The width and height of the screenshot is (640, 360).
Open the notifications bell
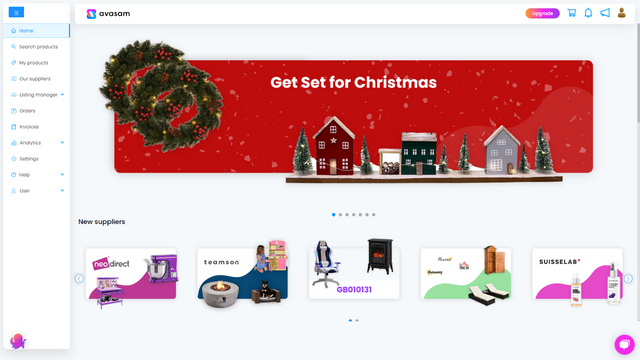pos(588,13)
